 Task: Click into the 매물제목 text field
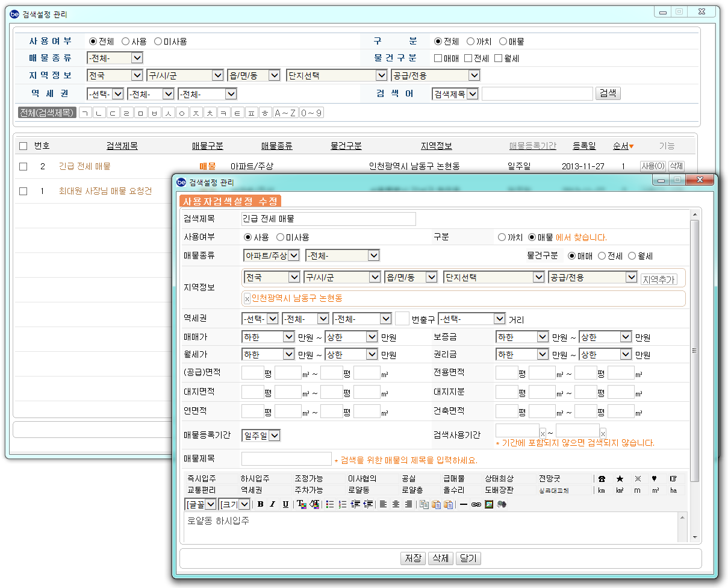287,459
